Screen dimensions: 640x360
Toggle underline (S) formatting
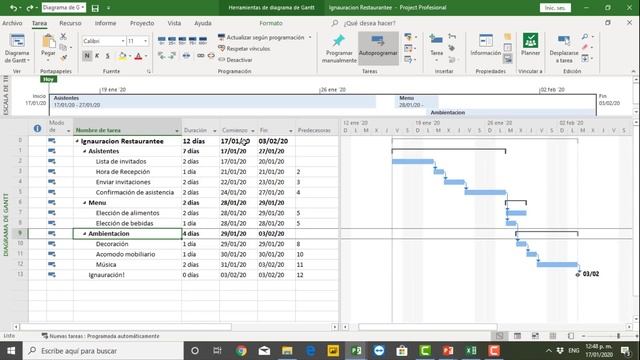click(107, 56)
